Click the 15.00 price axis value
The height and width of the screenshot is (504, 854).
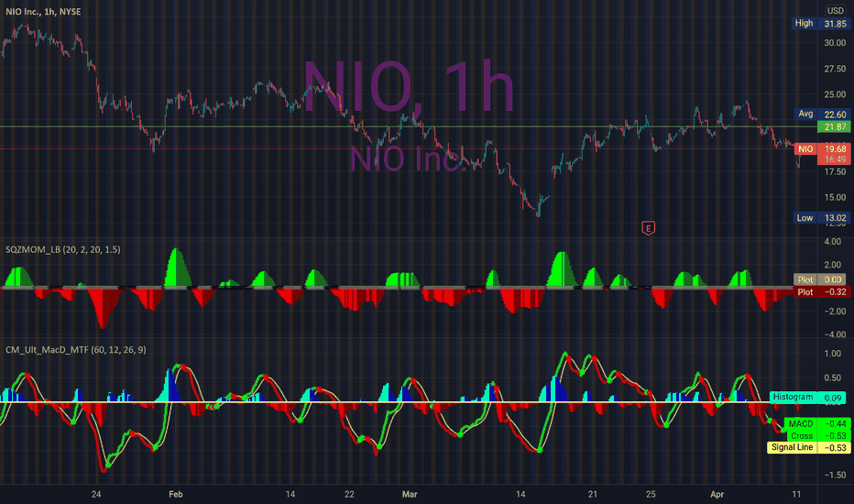pos(835,198)
